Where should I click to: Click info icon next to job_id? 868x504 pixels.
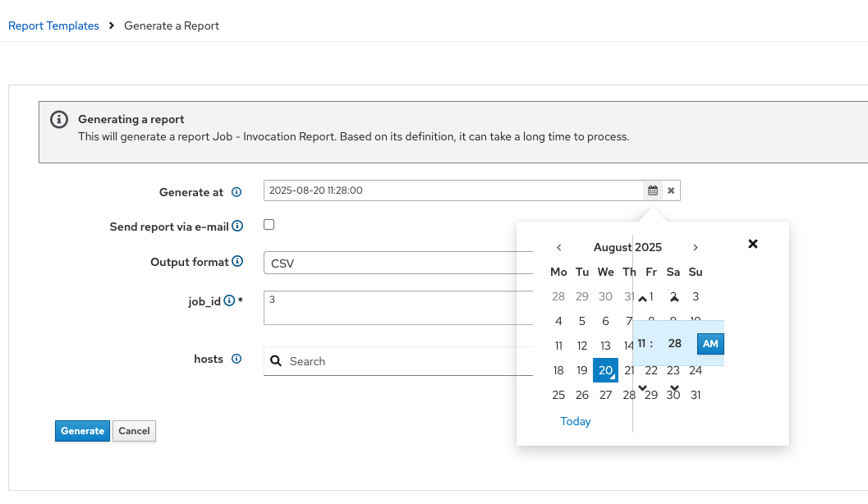pos(229,301)
